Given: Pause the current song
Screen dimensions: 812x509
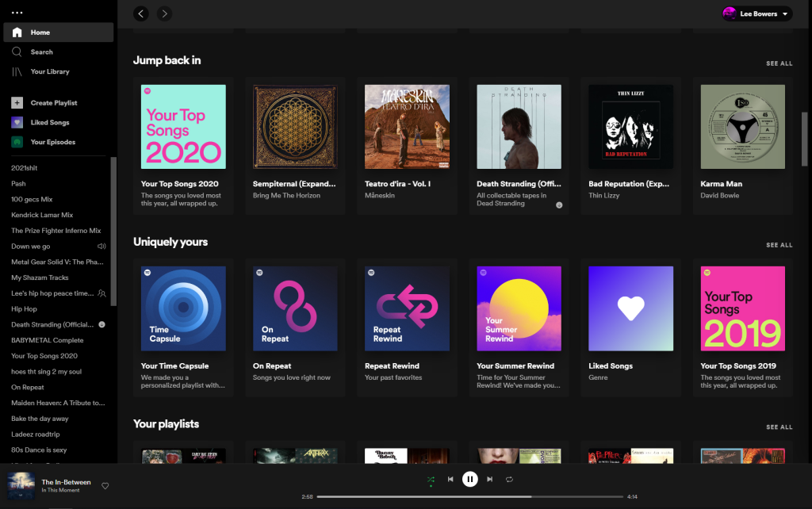Looking at the screenshot, I should point(470,479).
